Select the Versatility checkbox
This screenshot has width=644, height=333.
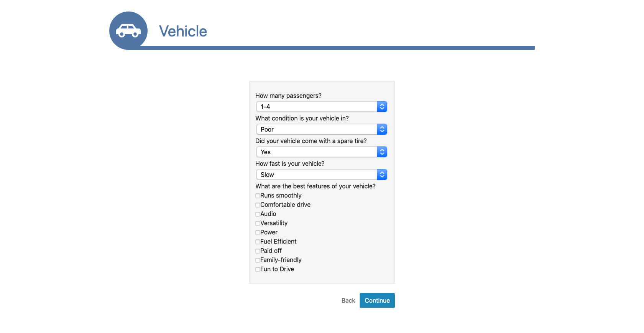point(258,223)
